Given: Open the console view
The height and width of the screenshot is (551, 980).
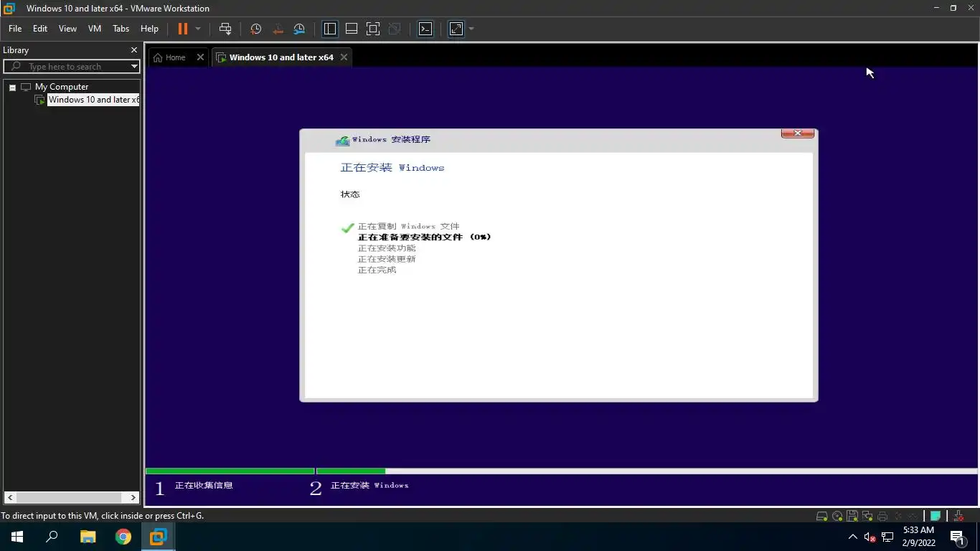Looking at the screenshot, I should click(425, 29).
